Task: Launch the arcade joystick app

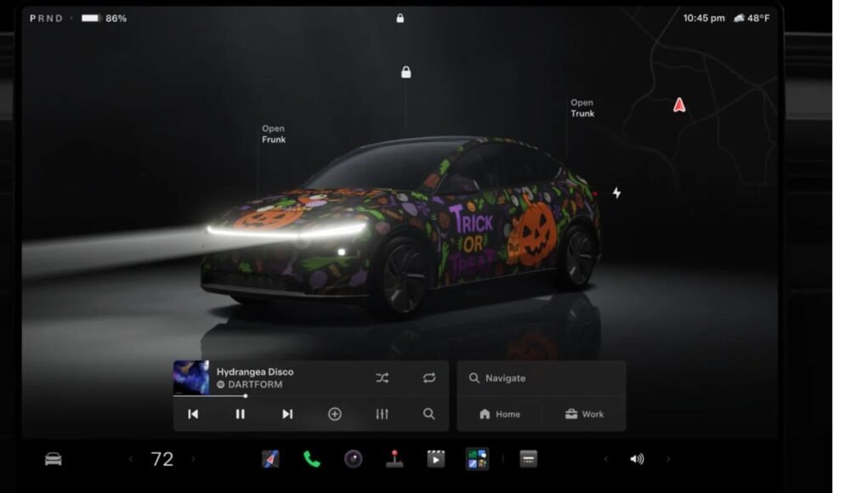Action: point(394,459)
